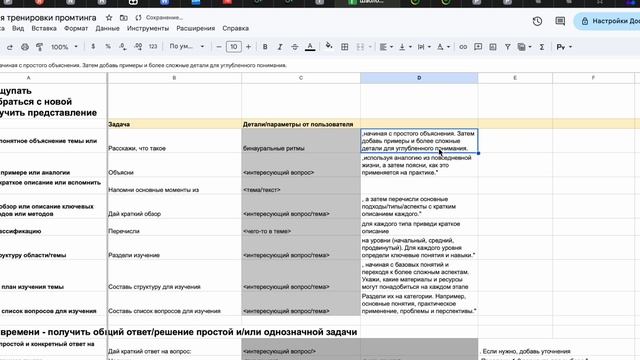Image resolution: width=640 pixels, height=360 pixels.
Task: Star the document with the star icon
Action: coord(109,18)
